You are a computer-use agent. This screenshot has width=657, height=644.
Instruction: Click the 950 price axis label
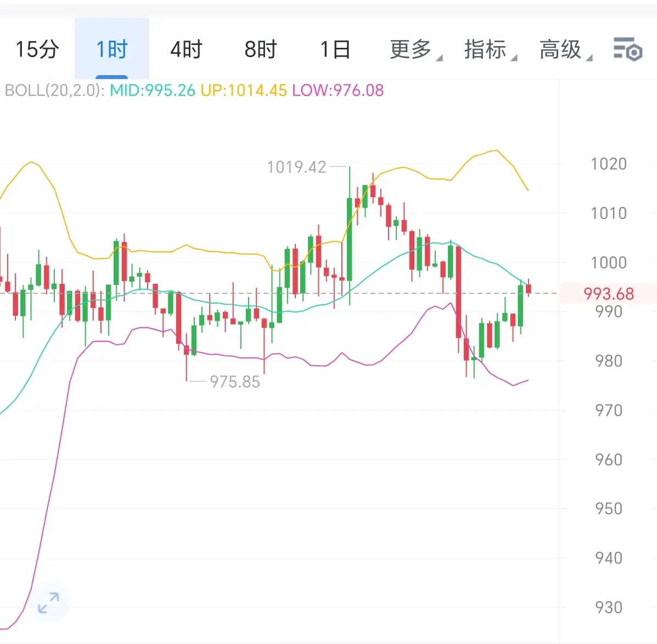(x=608, y=508)
